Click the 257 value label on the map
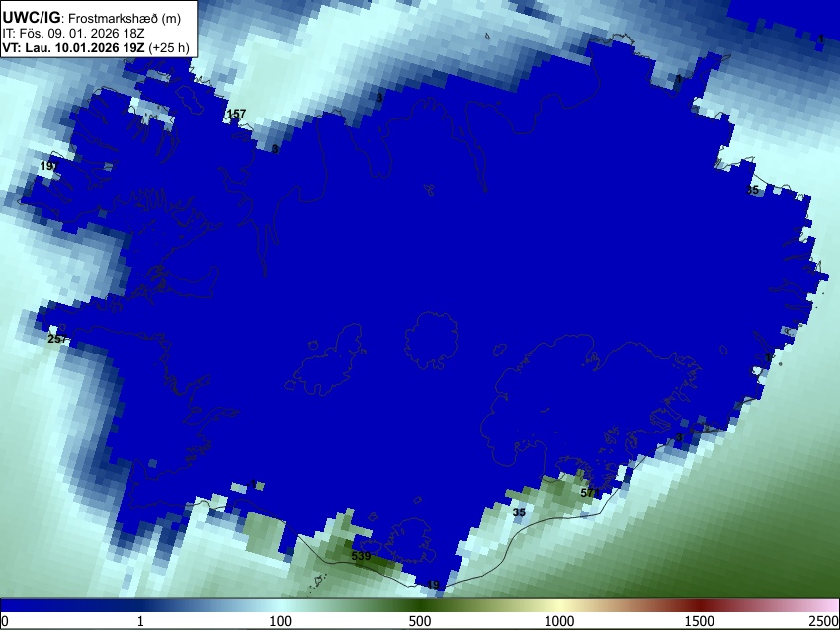Image resolution: width=840 pixels, height=630 pixels. pos(57,339)
